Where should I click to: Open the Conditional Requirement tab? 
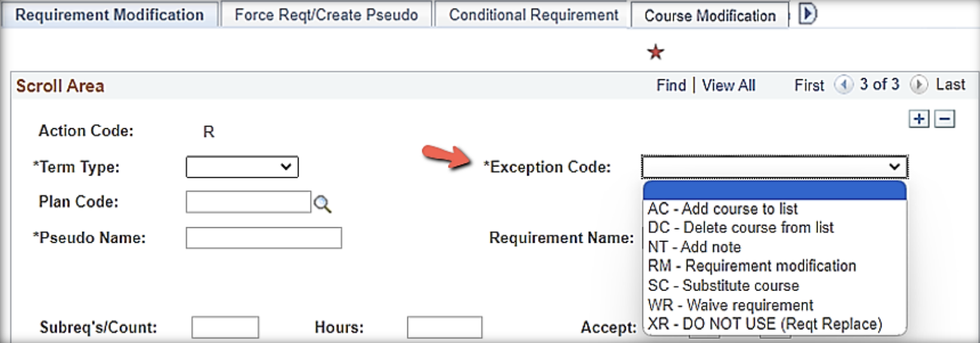click(x=533, y=15)
